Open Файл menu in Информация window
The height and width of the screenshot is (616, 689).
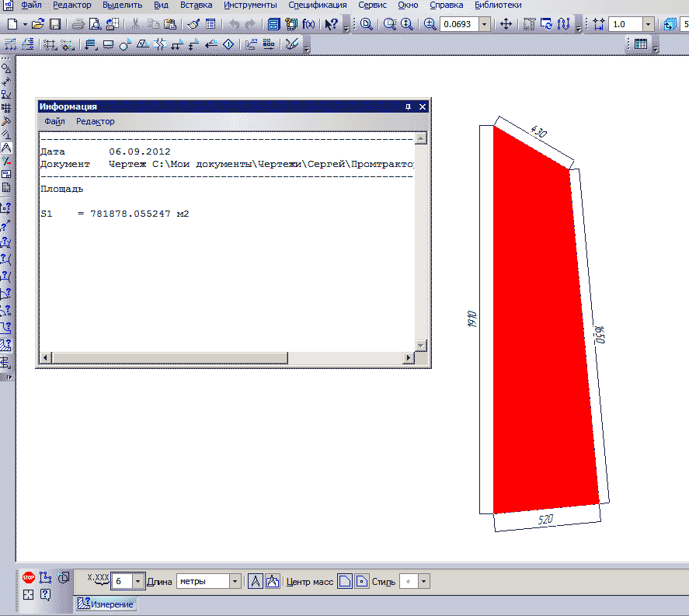point(54,122)
